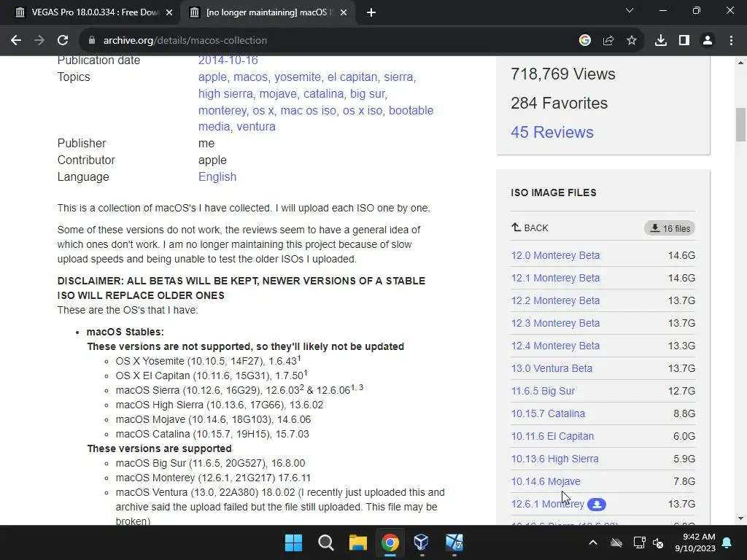
Task: Click BACK in ISO Image Files
Action: (x=530, y=228)
